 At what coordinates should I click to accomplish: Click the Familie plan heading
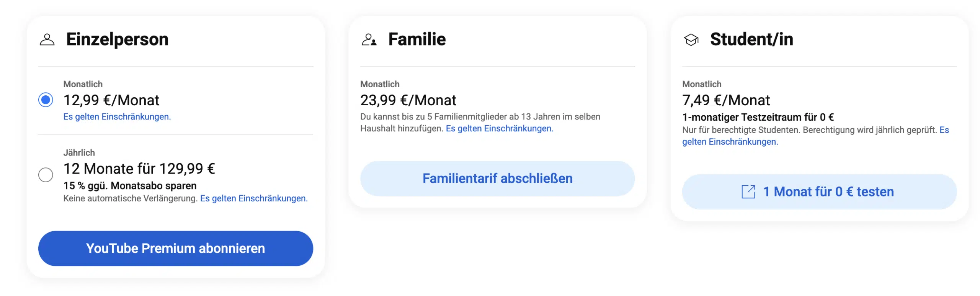click(417, 39)
